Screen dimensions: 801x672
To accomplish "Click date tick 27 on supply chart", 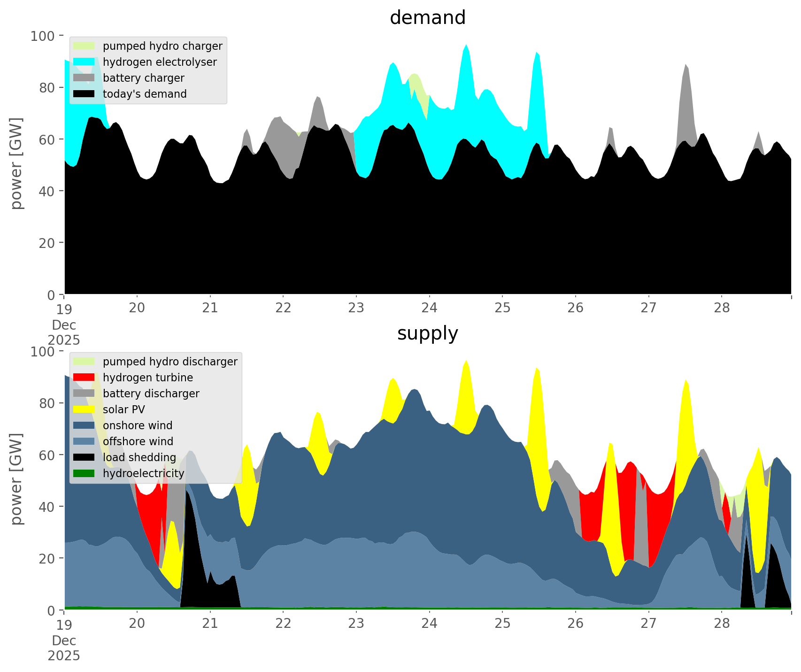I will click(x=648, y=624).
